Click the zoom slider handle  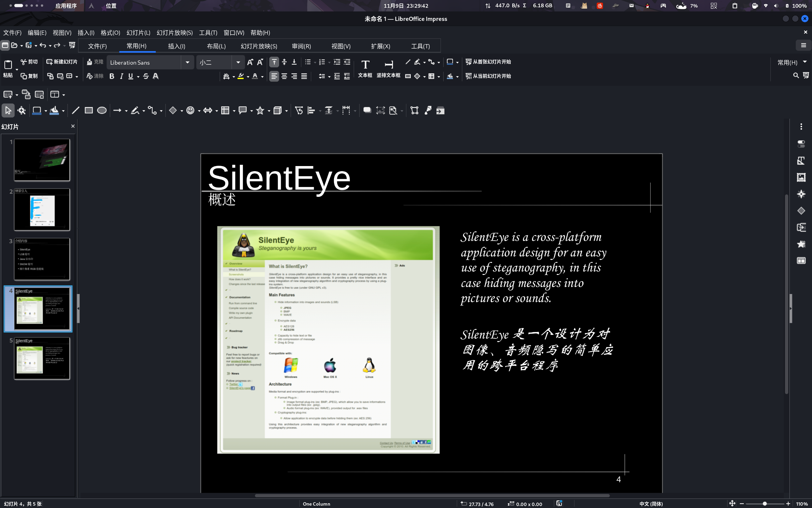[x=765, y=504]
